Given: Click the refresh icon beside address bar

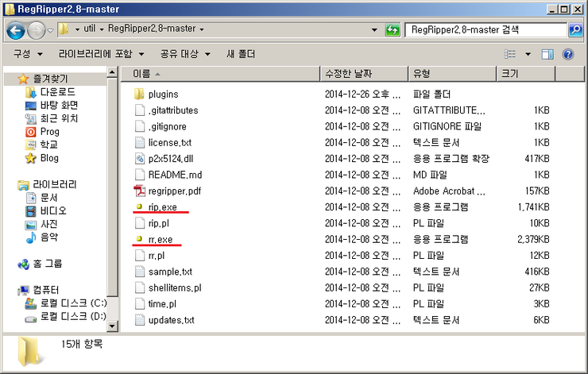Looking at the screenshot, I should 393,29.
